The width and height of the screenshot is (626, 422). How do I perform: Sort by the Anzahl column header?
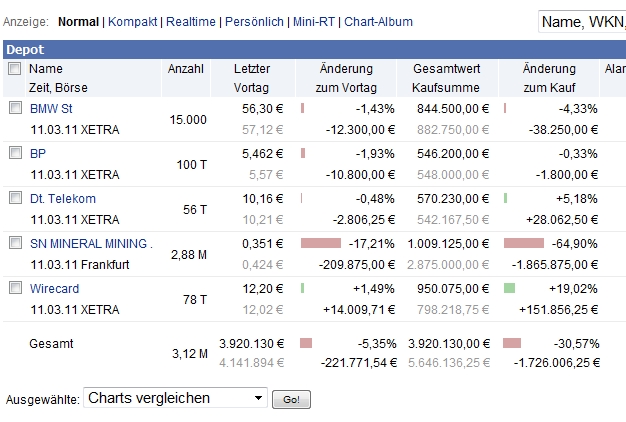(186, 69)
